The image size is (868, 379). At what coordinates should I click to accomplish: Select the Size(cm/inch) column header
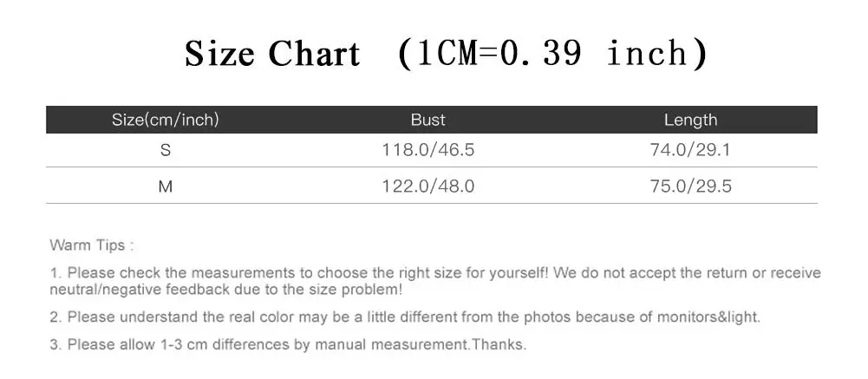165,120
